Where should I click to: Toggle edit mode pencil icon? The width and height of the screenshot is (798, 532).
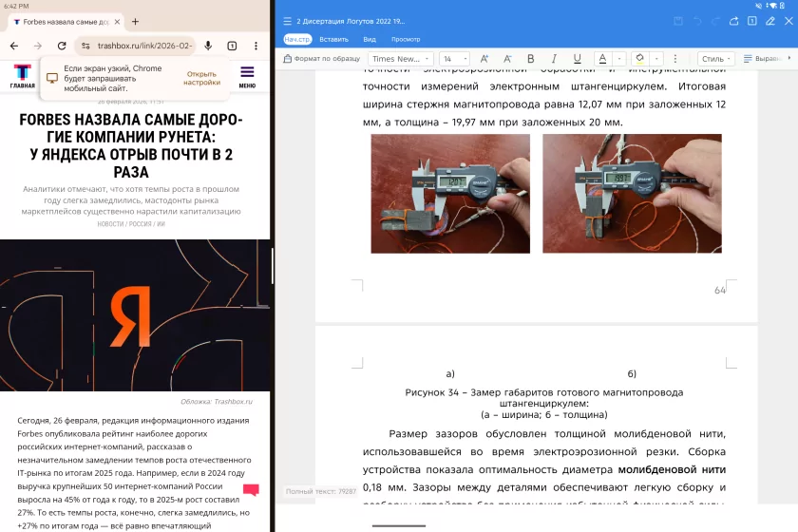click(x=770, y=21)
